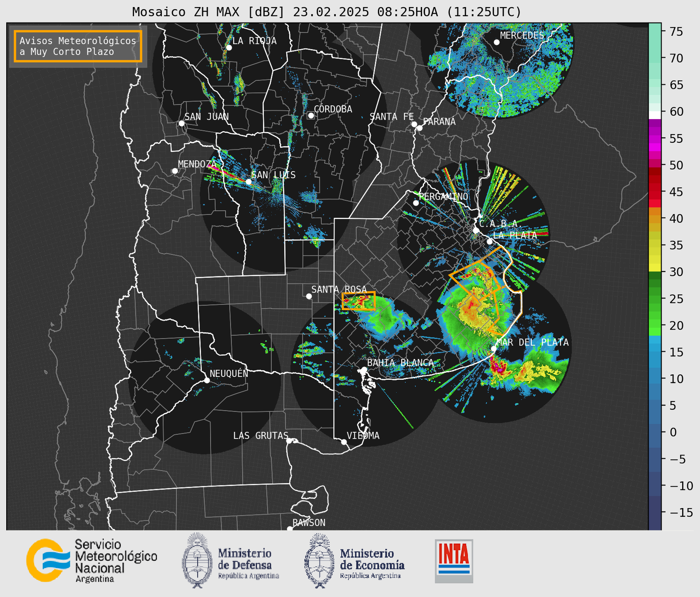Select the La Plata city marker
Image resolution: width=700 pixels, height=597 pixels.
click(490, 242)
